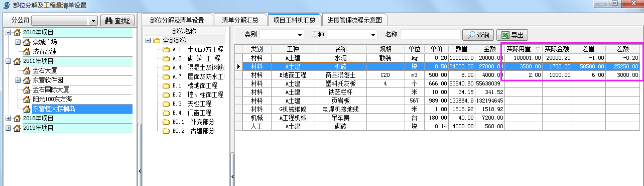Click the 25250.00 差额 cell
The height and width of the screenshot is (186, 644).
622,66
